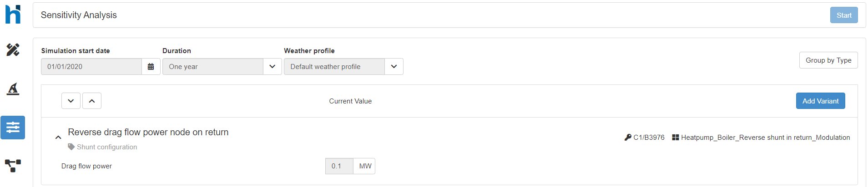The height and width of the screenshot is (187, 868).
Task: Click the key icon beside C1/B3976
Action: coord(628,138)
